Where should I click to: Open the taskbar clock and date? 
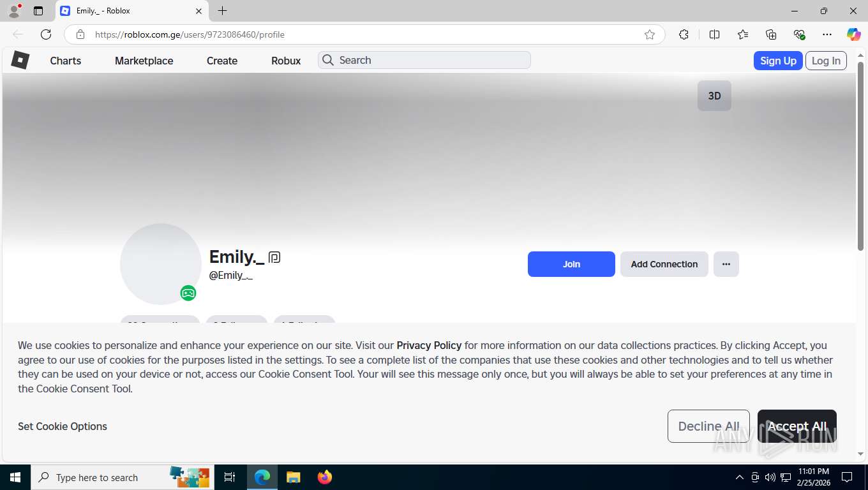coord(813,477)
